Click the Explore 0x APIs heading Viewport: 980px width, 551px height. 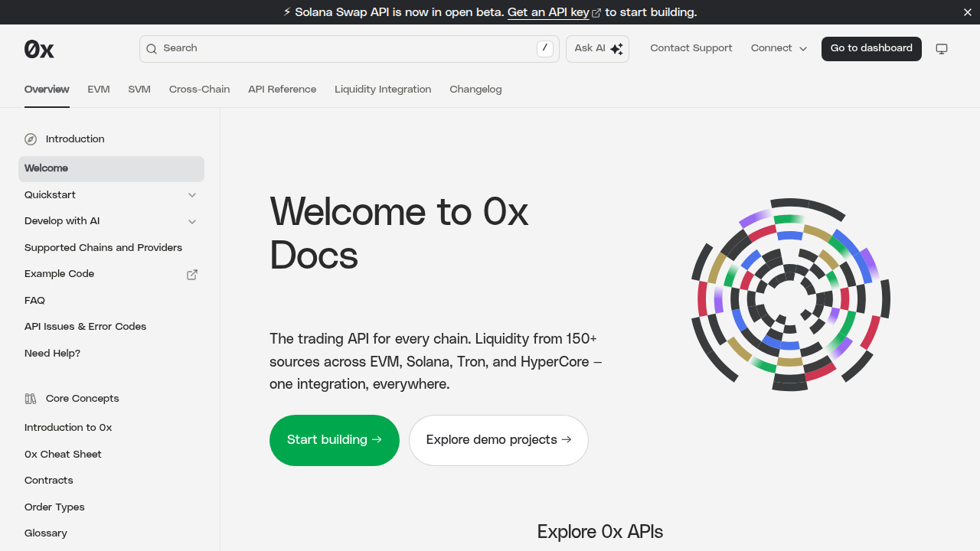tap(600, 532)
